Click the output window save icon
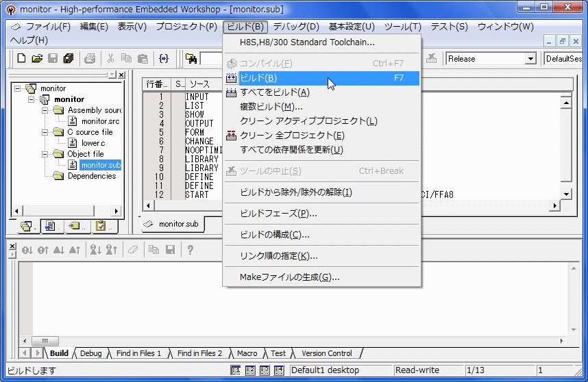 pyautogui.click(x=170, y=250)
